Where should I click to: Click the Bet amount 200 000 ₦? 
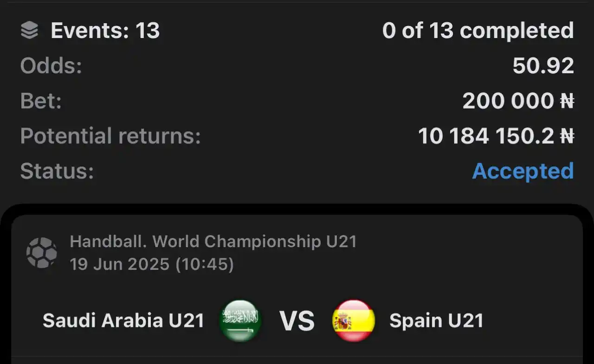click(518, 101)
